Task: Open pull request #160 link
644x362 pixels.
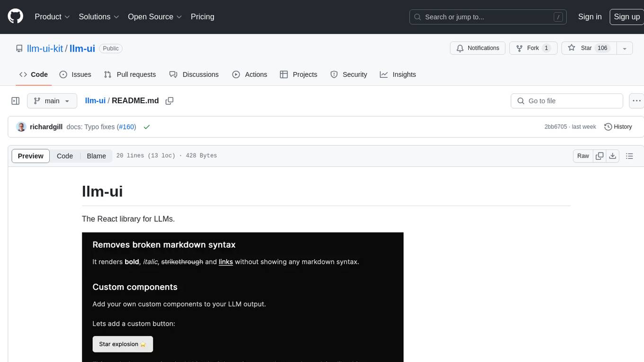Action: point(126,127)
